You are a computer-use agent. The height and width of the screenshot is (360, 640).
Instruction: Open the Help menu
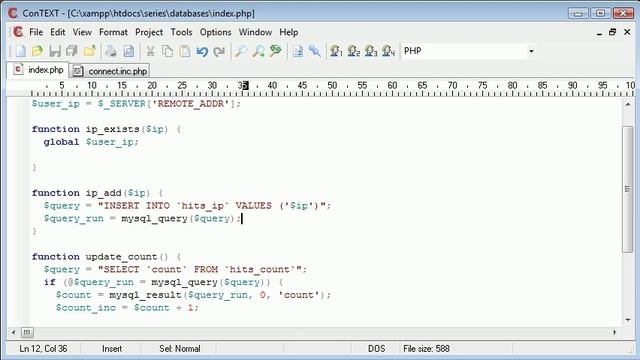[289, 32]
